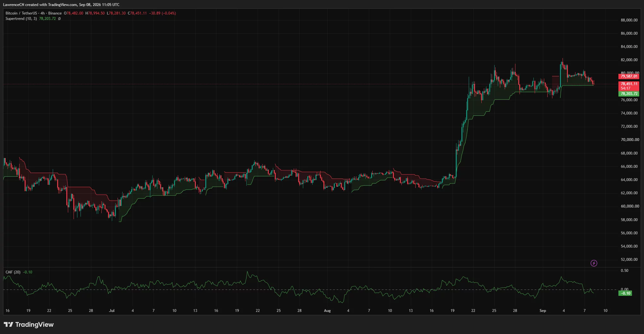
Task: Click the LawrenceCN created with TradingView.com header
Action: [61, 5]
